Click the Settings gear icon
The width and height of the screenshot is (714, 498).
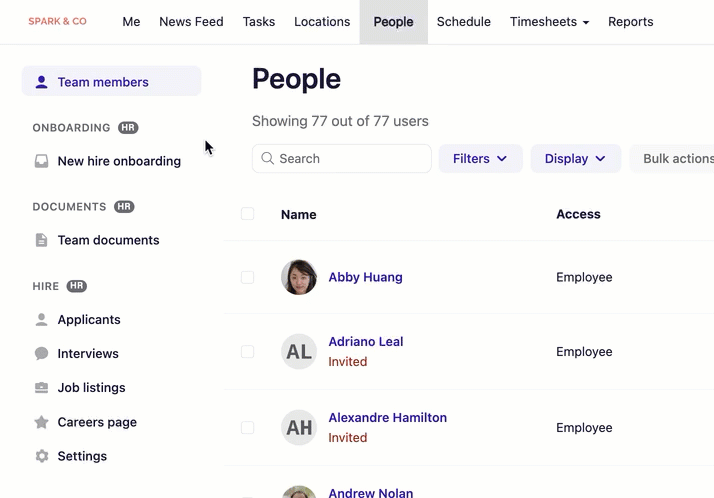[x=41, y=456]
